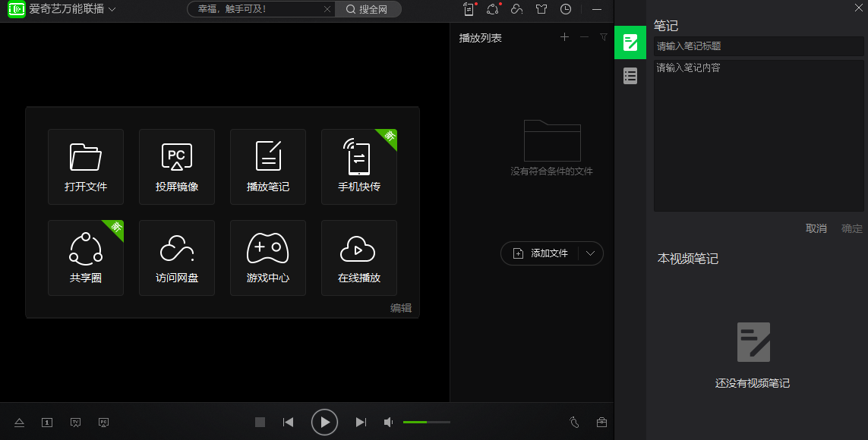Image resolution: width=868 pixels, height=440 pixels.
Task: Open the 共享圈 sharing circle tile
Action: pos(86,257)
